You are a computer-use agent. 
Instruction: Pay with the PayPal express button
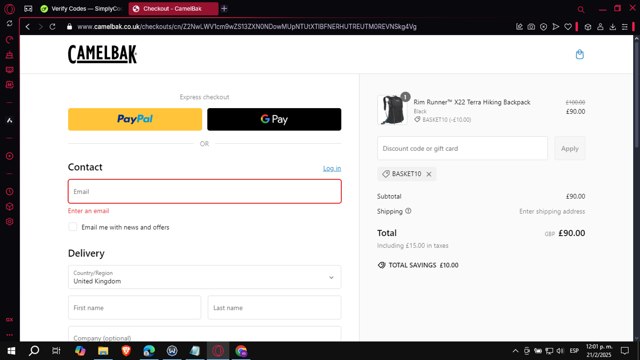(135, 119)
